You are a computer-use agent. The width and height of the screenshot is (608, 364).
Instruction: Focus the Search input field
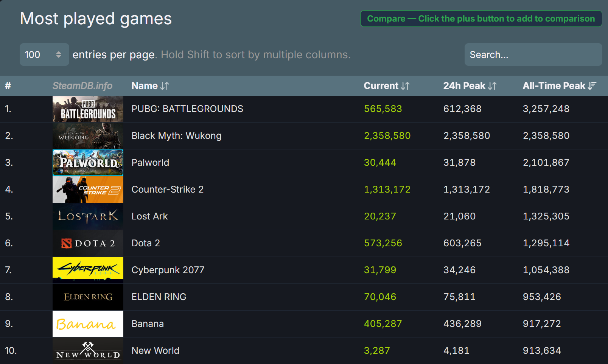click(x=533, y=54)
